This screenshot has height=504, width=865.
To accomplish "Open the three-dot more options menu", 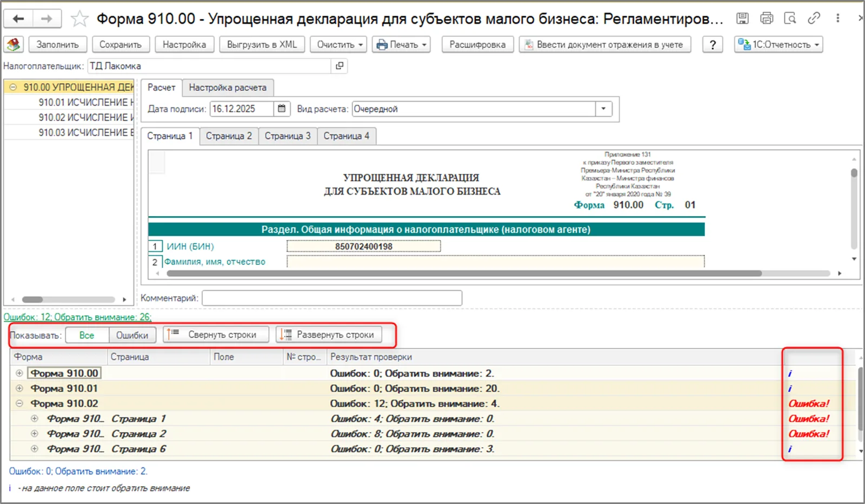I will click(838, 18).
